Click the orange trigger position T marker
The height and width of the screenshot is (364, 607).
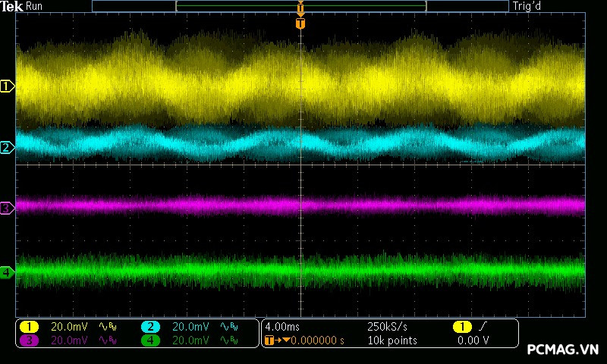click(x=300, y=24)
